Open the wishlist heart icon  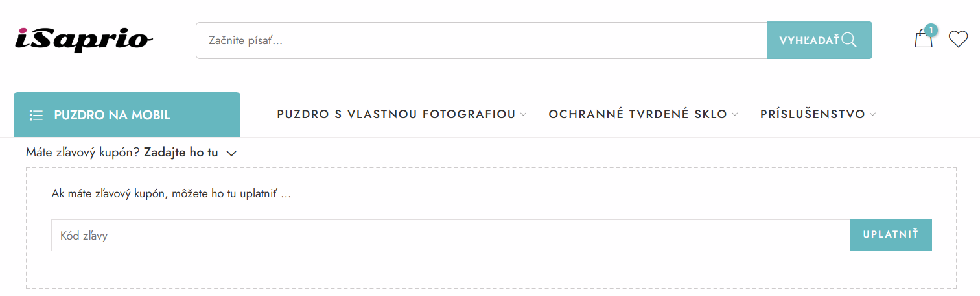click(x=958, y=40)
